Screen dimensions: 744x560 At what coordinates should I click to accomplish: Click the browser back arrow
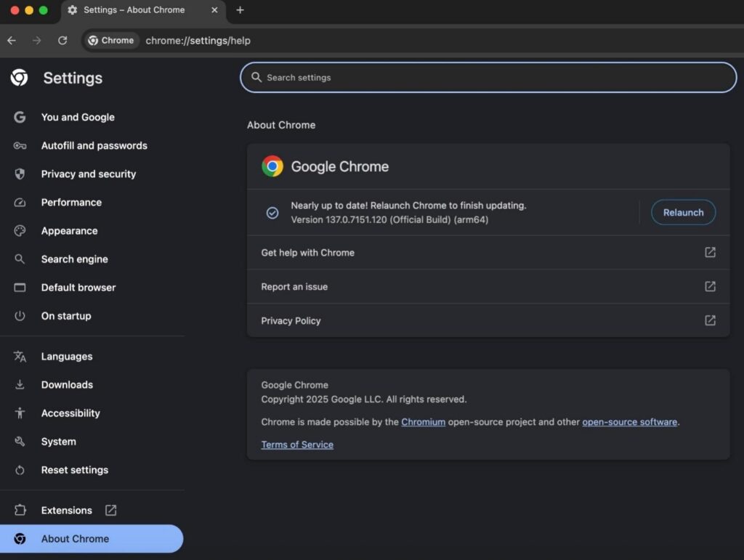pyautogui.click(x=12, y=41)
